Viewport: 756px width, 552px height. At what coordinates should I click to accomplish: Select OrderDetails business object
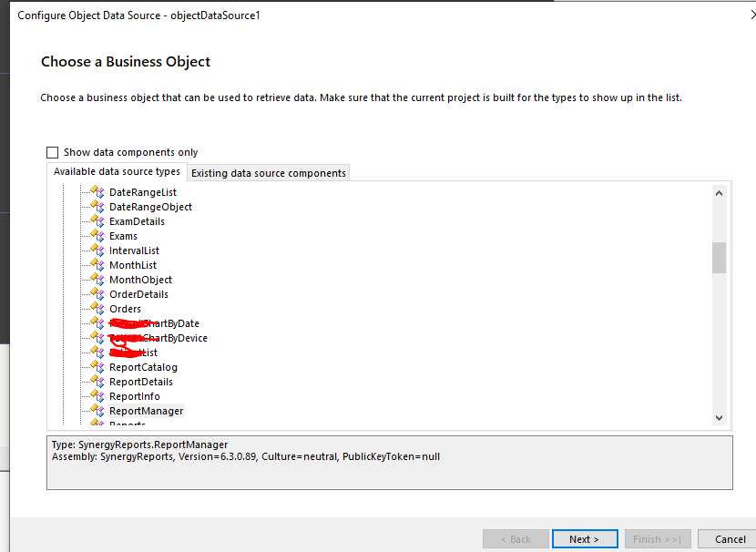click(138, 294)
